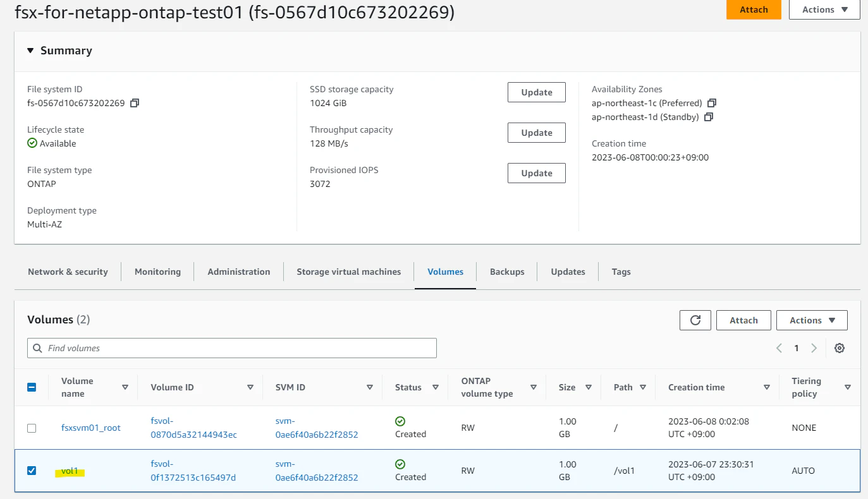Go to the next page of volumes
868x499 pixels.
[814, 348]
